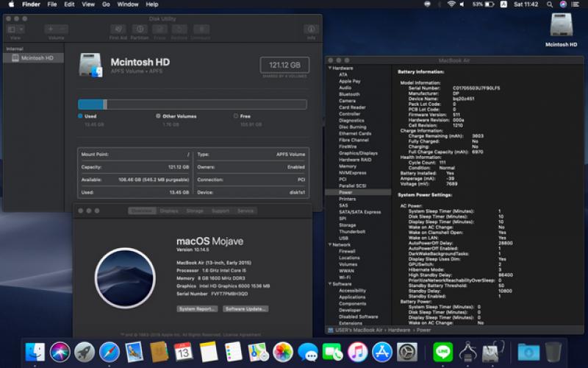Select Applications under Software in System Information
588x368 pixels.
352,297
